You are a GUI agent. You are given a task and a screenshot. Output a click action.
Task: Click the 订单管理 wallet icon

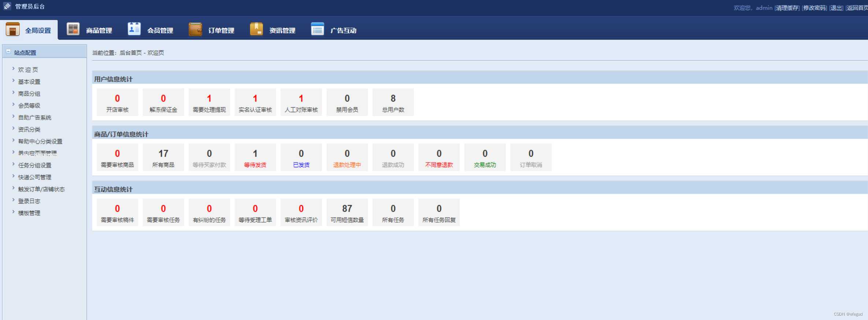click(x=195, y=29)
